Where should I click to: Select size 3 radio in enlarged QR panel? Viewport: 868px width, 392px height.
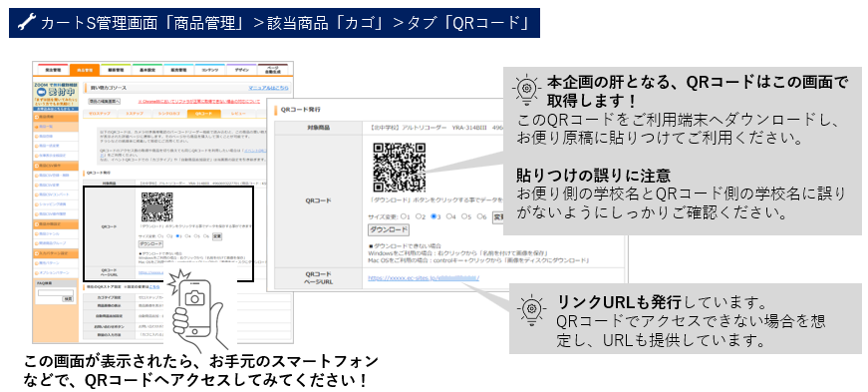point(434,216)
